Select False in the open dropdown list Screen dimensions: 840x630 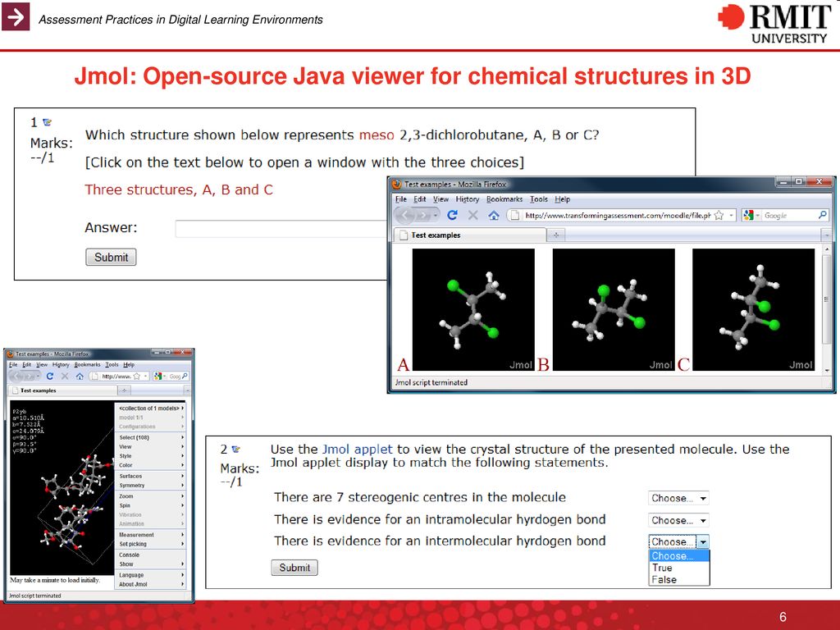pos(678,579)
